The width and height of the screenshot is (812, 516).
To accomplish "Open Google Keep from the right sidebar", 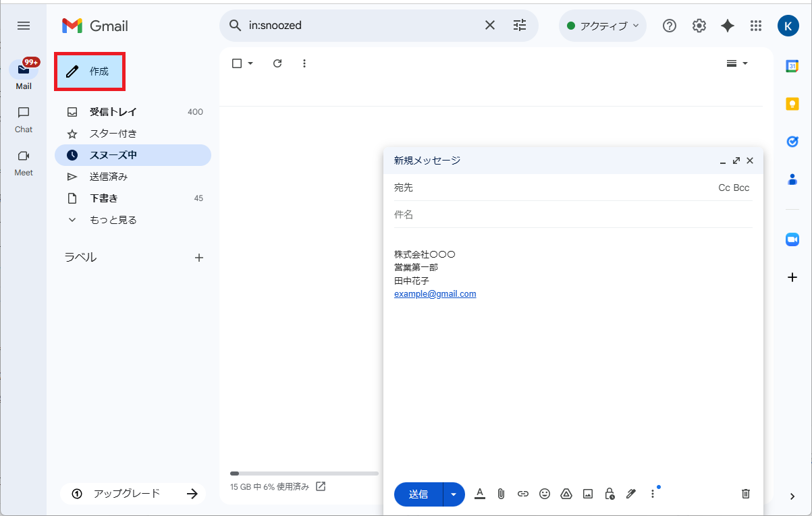I will (x=791, y=103).
